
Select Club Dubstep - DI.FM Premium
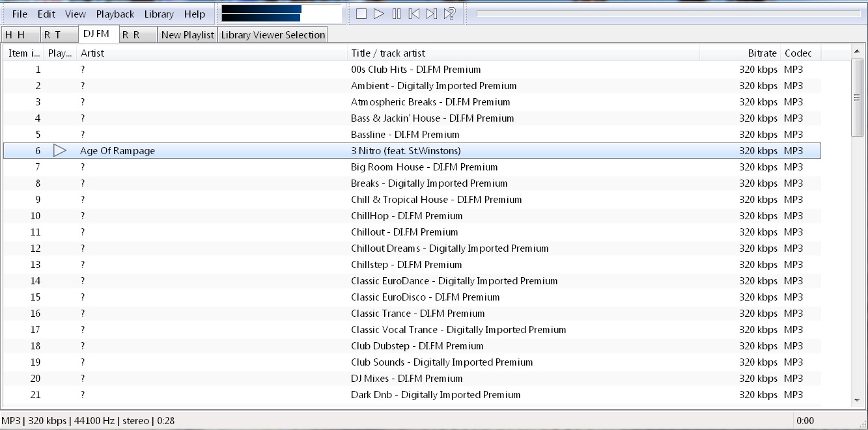pyautogui.click(x=412, y=346)
